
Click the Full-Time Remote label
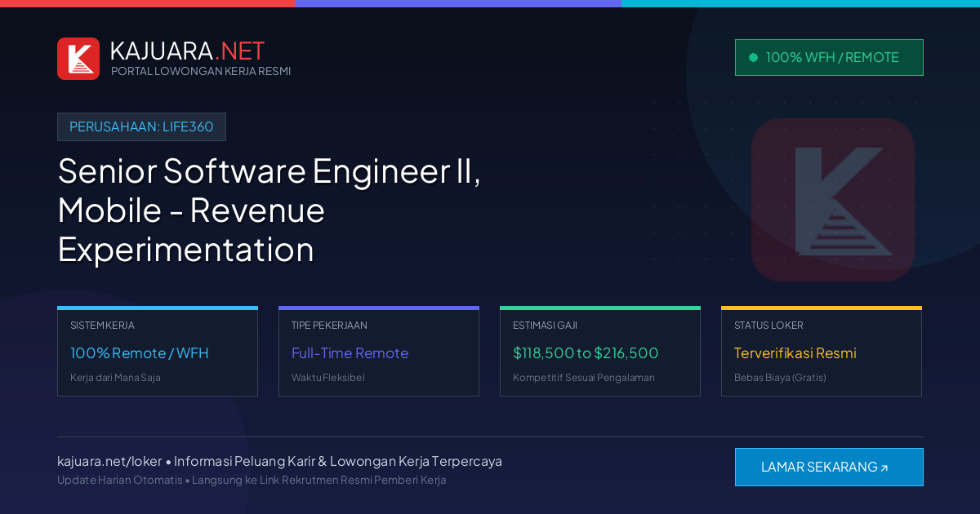[350, 353]
